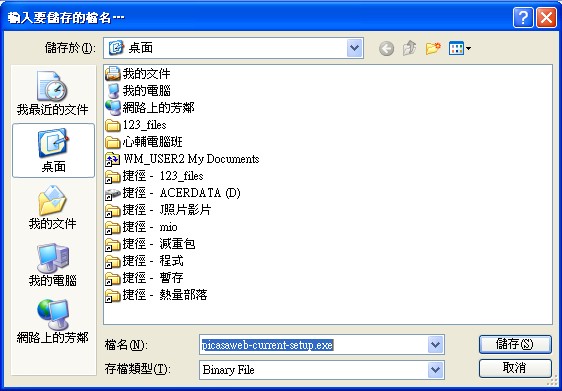Image resolution: width=562 pixels, height=391 pixels.
Task: Select shortcut icon 捷徑 - J照片影片
Action: point(113,210)
